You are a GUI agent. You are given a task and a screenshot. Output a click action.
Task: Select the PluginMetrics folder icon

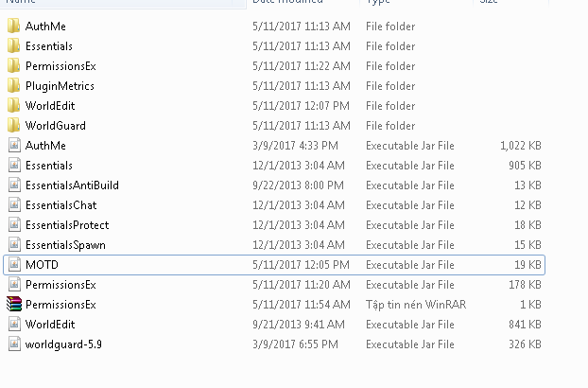(x=13, y=86)
